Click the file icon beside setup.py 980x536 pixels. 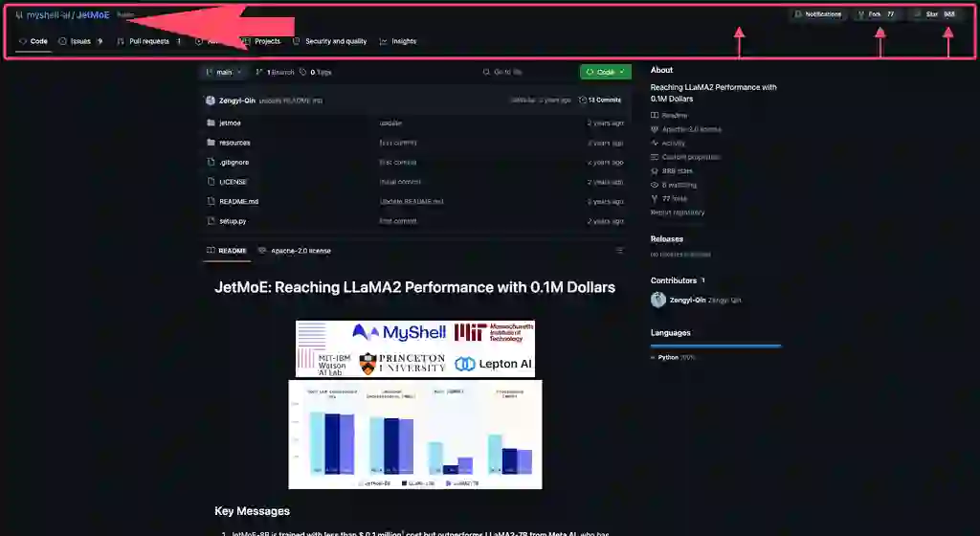click(x=211, y=221)
